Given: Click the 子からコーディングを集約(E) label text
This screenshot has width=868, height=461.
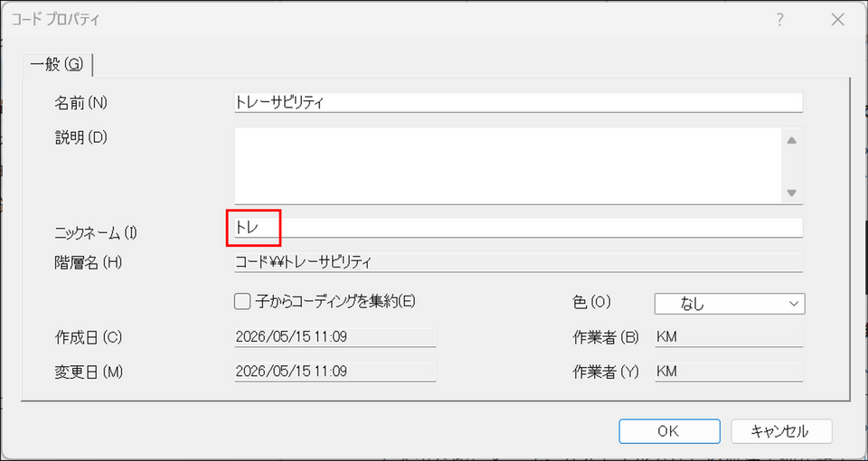Looking at the screenshot, I should 335,302.
